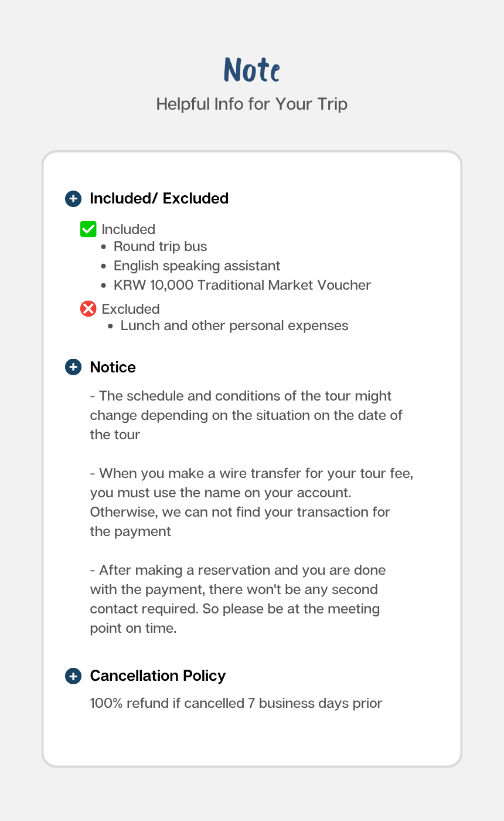504x821 pixels.
Task: Click the red X Excluded icon
Action: (x=88, y=308)
